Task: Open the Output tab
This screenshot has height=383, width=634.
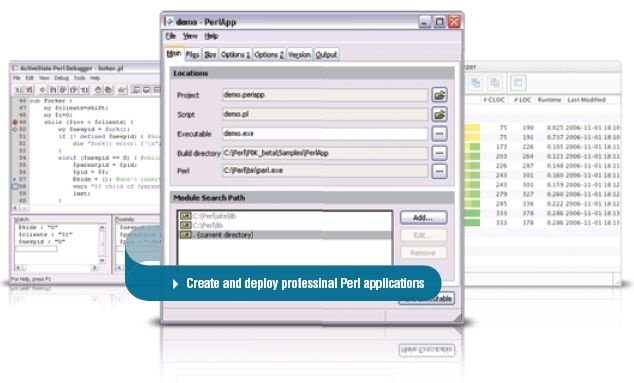Action: 326,55
